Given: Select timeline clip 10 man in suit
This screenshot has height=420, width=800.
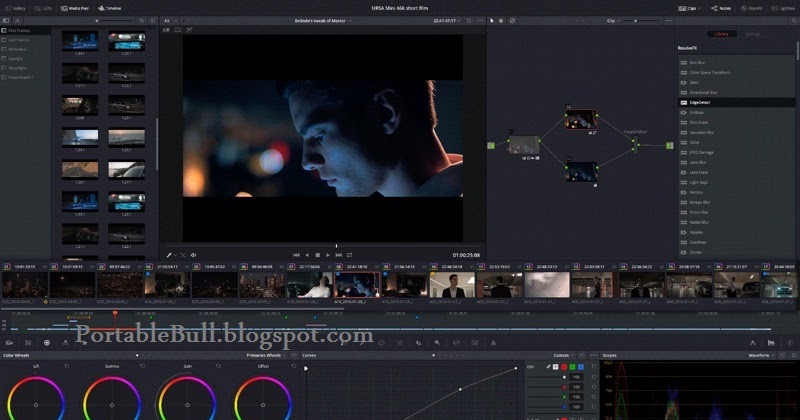Looking at the screenshot, I should [452, 285].
